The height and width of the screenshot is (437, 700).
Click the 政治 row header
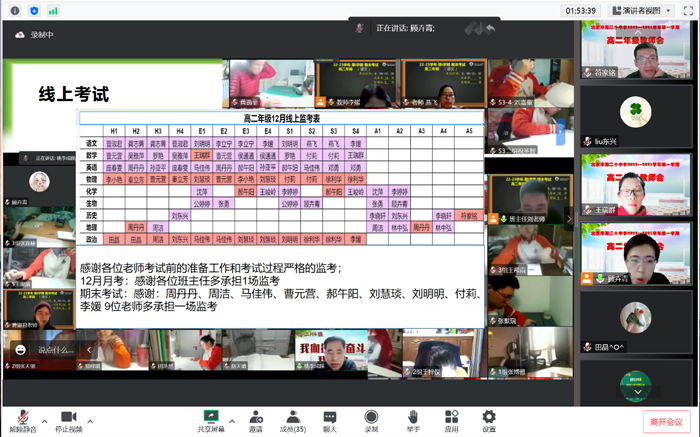pos(92,239)
